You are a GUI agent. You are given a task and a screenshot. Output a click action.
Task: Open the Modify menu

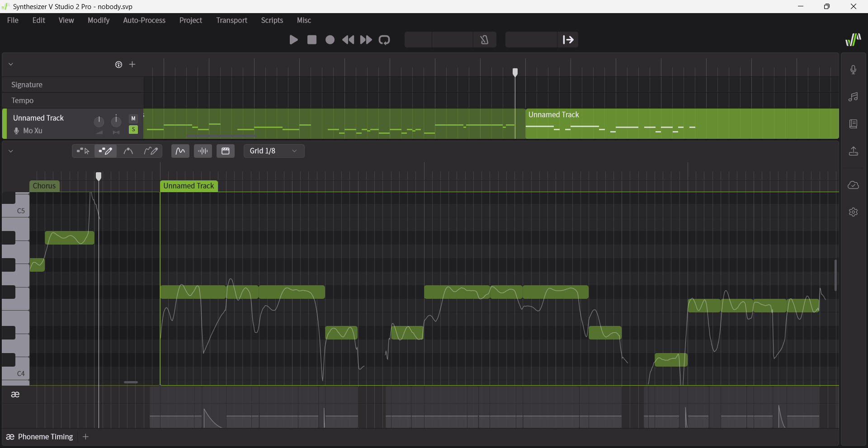point(99,20)
